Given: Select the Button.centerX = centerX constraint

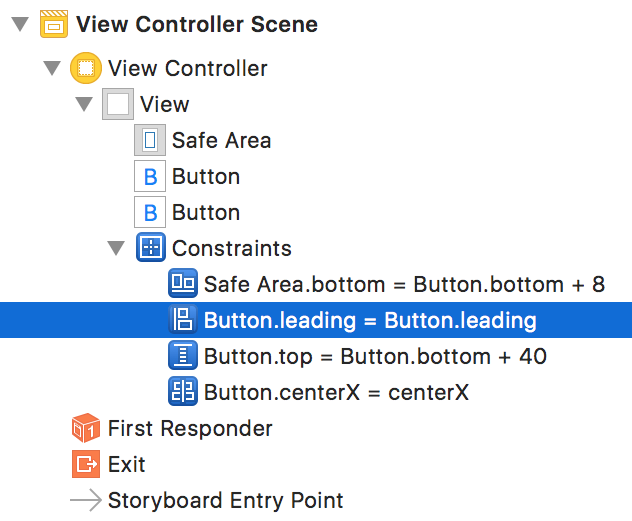Looking at the screenshot, I should pos(316,392).
